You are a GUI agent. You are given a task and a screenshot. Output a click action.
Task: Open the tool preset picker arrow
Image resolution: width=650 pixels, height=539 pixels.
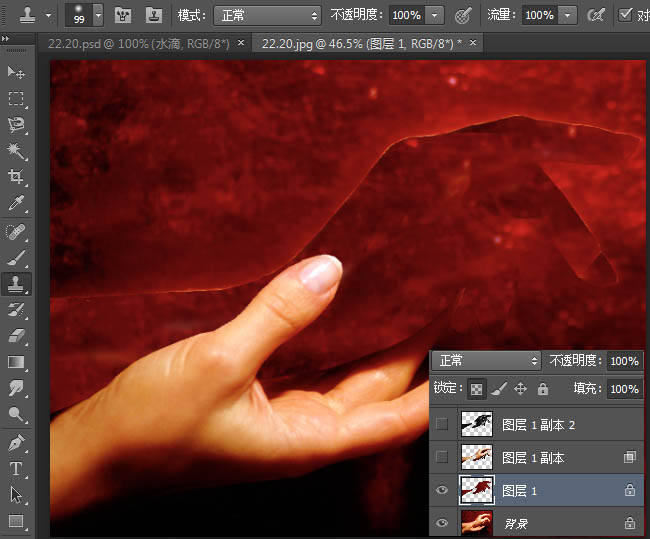coord(49,16)
